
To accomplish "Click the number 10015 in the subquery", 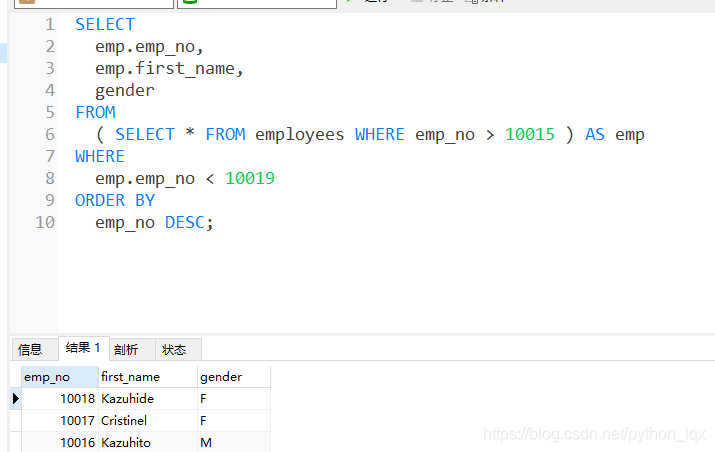I will 530,135.
